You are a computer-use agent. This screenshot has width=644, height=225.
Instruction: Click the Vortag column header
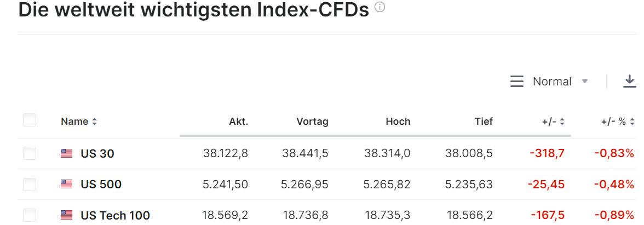(312, 122)
